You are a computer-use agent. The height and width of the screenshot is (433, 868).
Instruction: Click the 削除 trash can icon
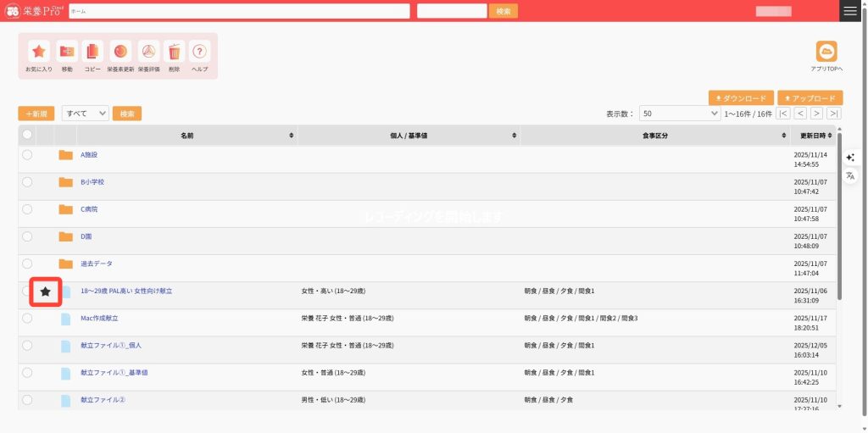pyautogui.click(x=174, y=52)
